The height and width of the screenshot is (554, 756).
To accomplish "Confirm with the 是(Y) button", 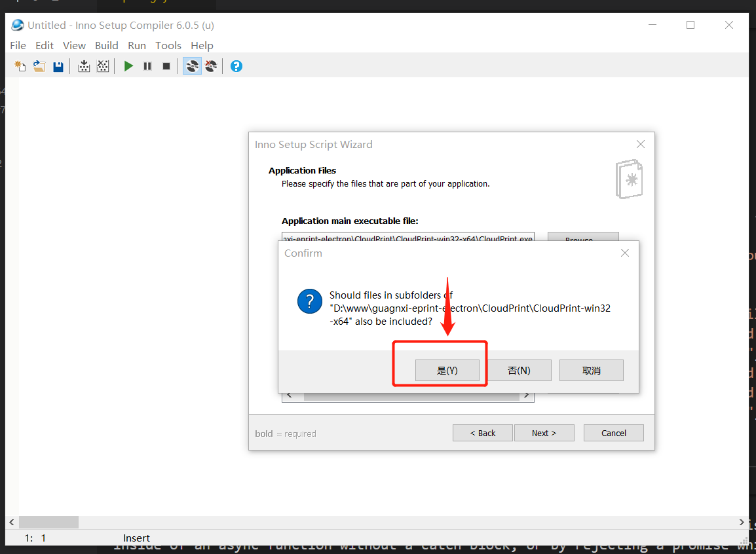I will click(447, 371).
